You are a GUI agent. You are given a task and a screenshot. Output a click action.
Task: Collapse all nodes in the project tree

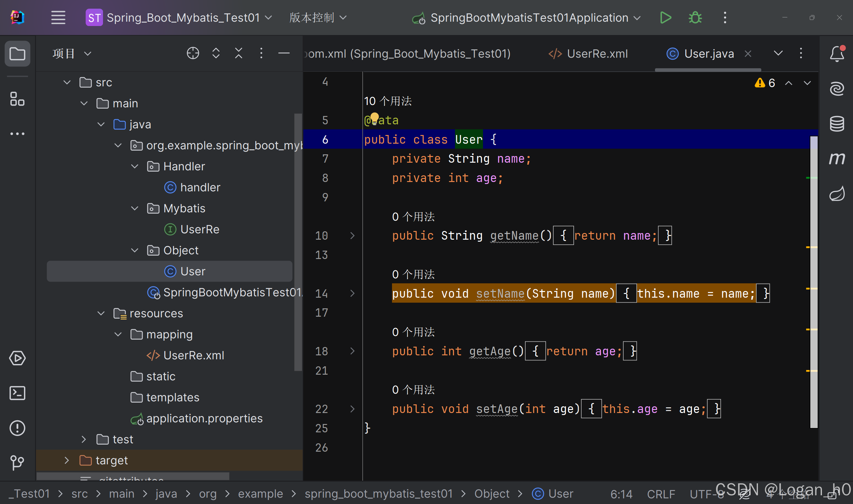[x=239, y=53]
